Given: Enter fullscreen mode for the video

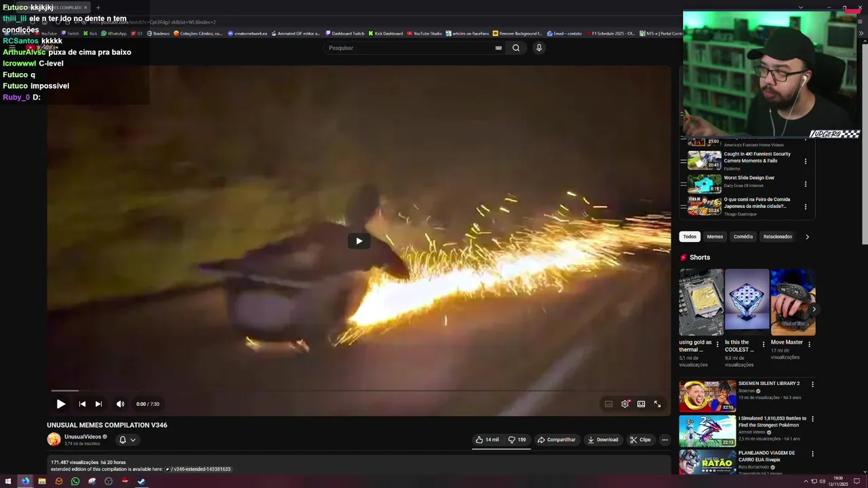Looking at the screenshot, I should click(x=657, y=404).
